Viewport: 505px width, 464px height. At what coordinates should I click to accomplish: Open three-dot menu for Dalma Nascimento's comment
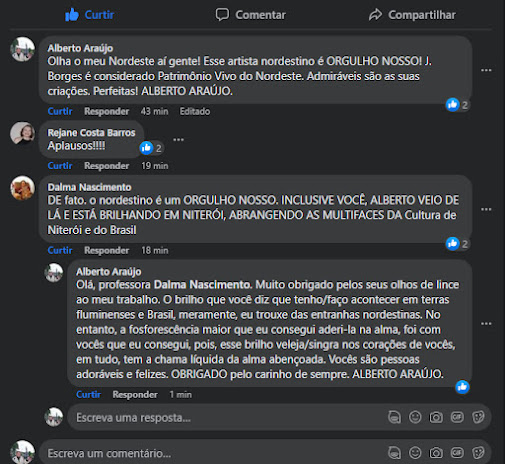pyautogui.click(x=486, y=209)
